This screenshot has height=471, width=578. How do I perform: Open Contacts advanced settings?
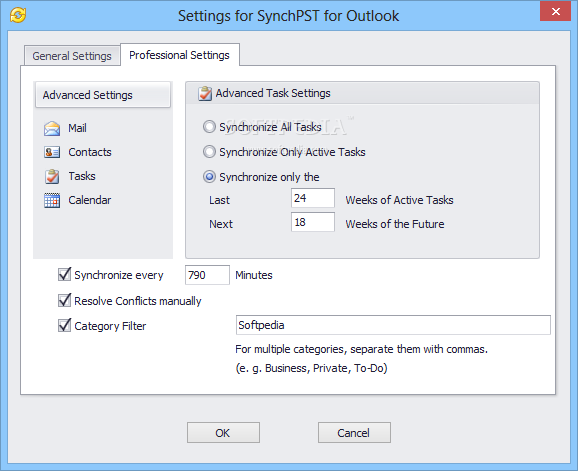90,152
